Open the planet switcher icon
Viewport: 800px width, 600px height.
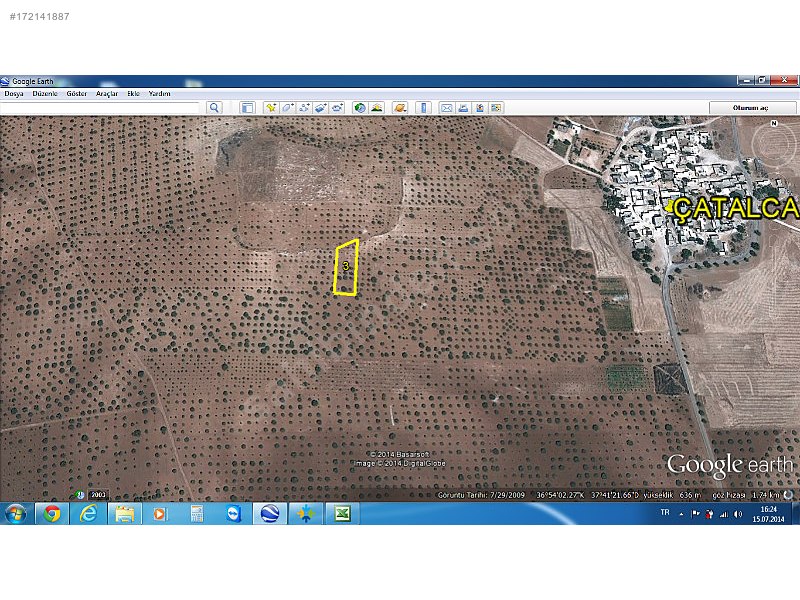pos(401,108)
